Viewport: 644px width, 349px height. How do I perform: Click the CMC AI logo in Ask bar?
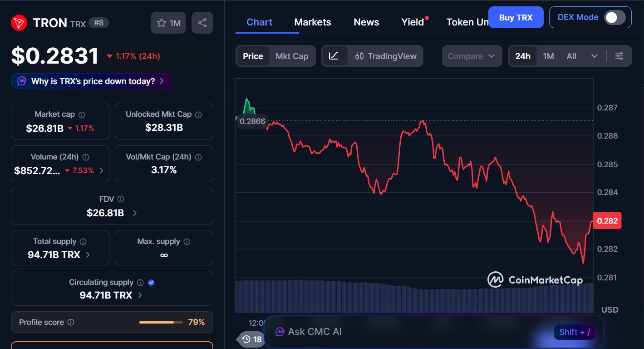(x=280, y=332)
